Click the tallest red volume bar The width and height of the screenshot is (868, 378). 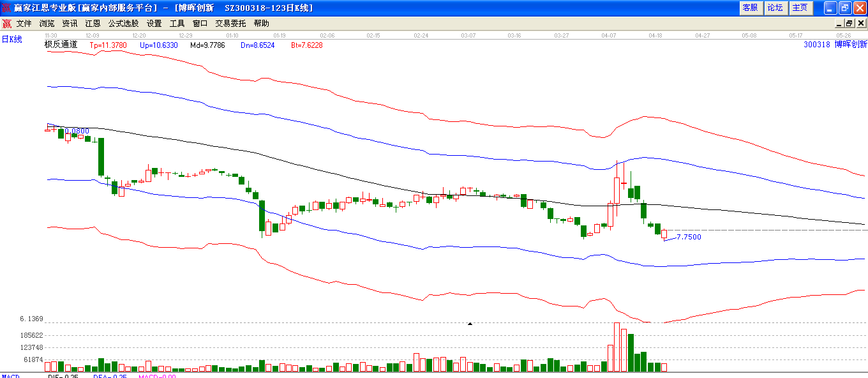pyautogui.click(x=617, y=347)
